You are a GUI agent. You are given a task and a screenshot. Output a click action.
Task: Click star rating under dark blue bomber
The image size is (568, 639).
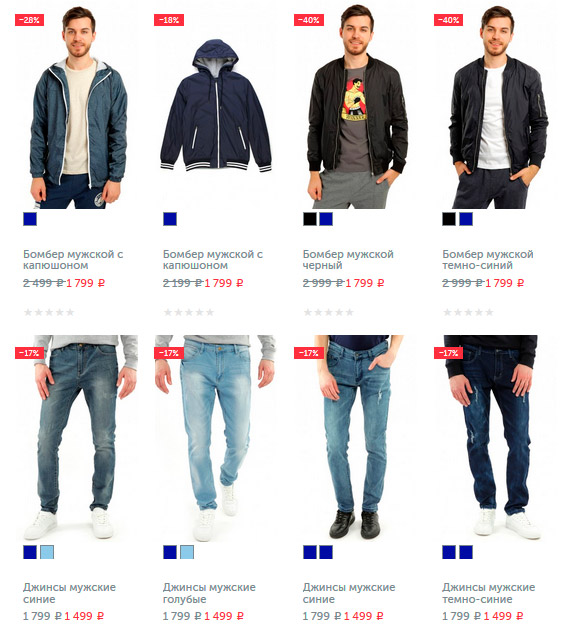468,313
